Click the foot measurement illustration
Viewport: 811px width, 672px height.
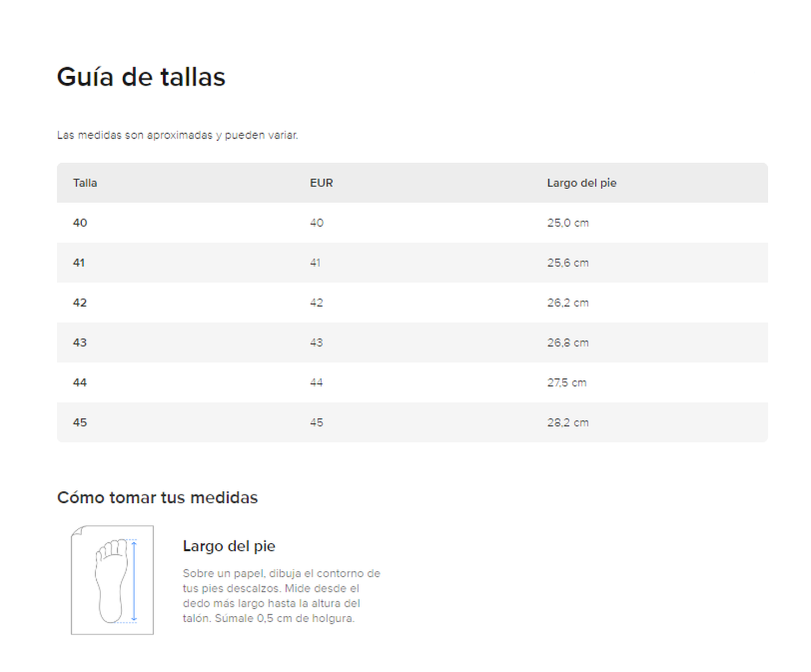point(112,580)
